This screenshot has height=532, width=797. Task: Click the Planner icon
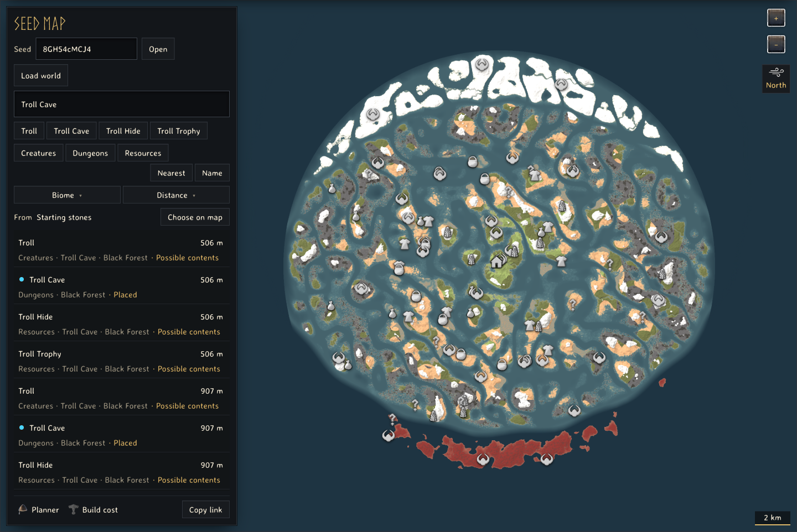coord(23,509)
